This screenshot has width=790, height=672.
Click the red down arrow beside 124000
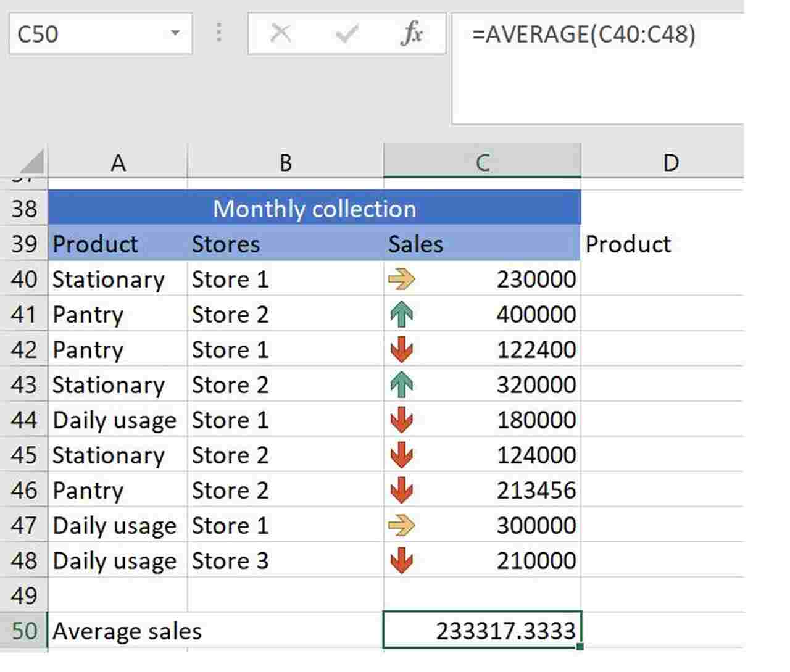402,455
